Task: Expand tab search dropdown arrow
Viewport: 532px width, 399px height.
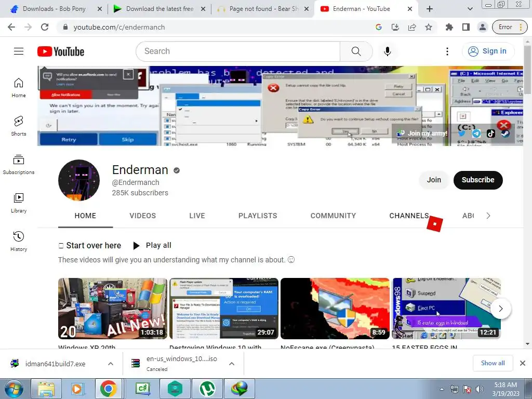Action: 470,9
